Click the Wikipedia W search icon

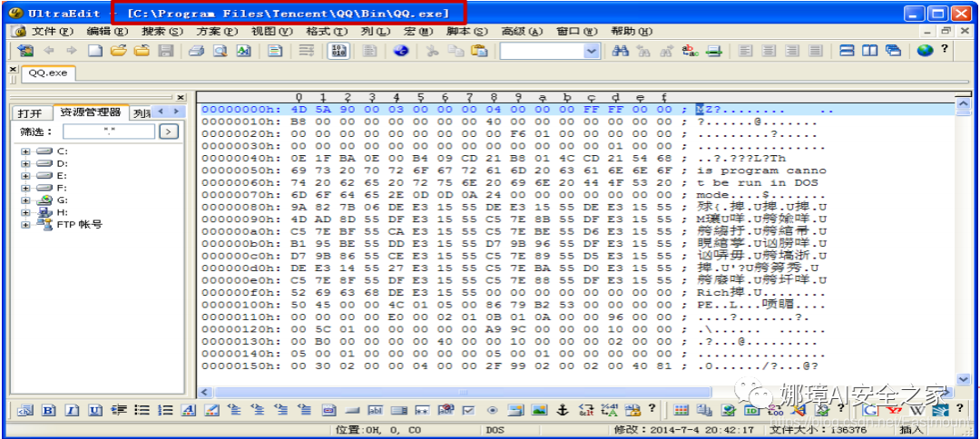tap(916, 410)
